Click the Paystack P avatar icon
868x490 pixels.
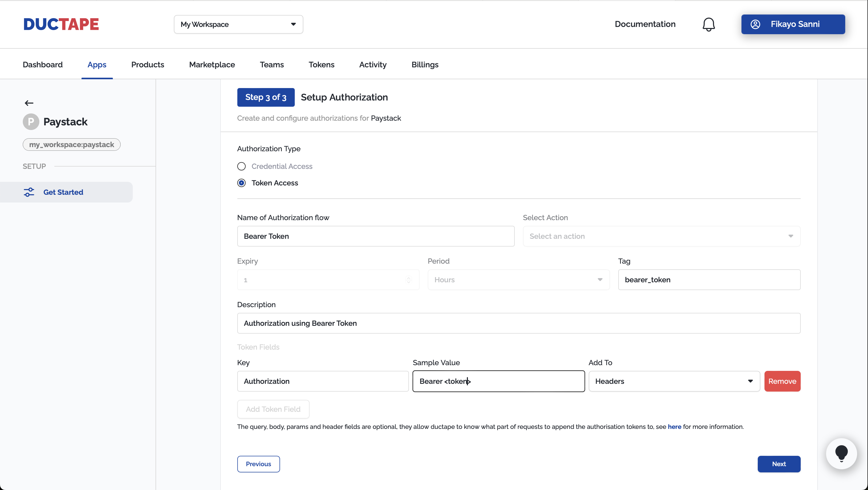click(x=31, y=122)
